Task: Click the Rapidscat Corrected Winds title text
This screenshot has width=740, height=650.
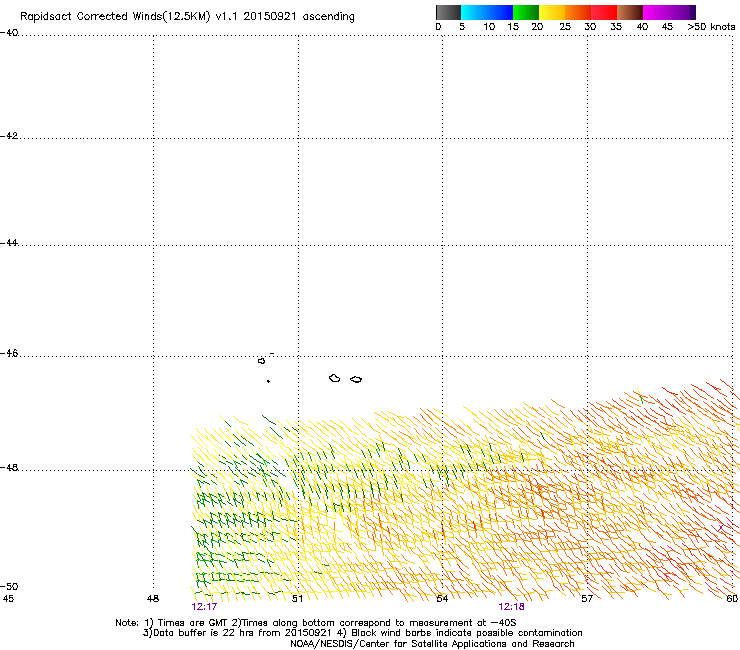Action: pyautogui.click(x=187, y=17)
